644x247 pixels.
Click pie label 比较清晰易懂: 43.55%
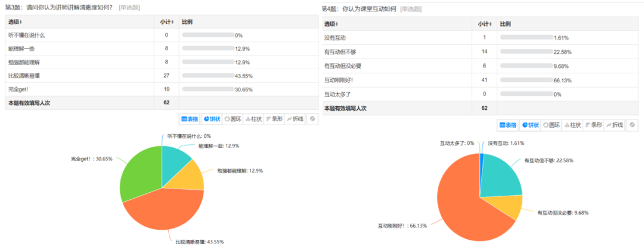(200, 242)
